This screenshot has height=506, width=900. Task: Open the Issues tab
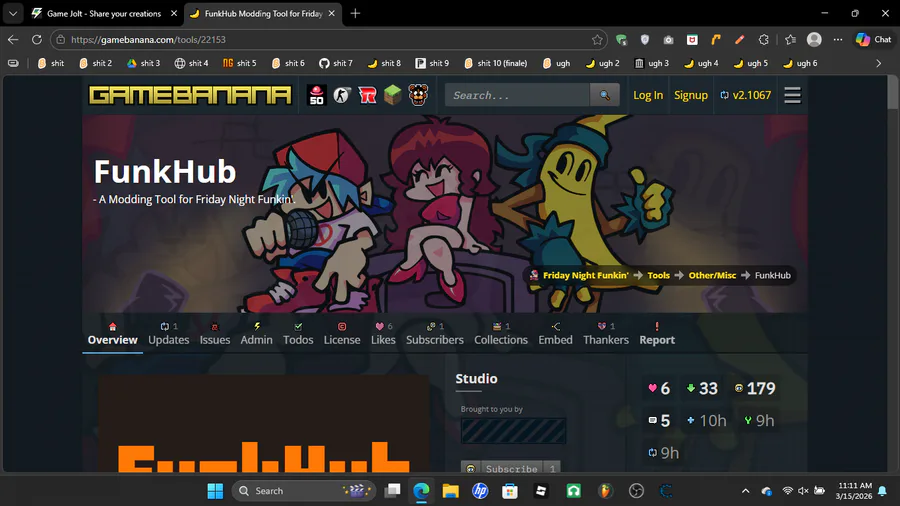point(215,334)
